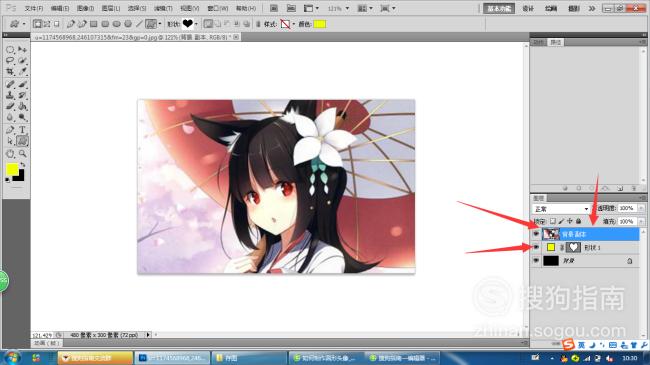This screenshot has width=650, height=365.
Task: Open the blend mode 正常 dropdown
Action: [x=561, y=209]
